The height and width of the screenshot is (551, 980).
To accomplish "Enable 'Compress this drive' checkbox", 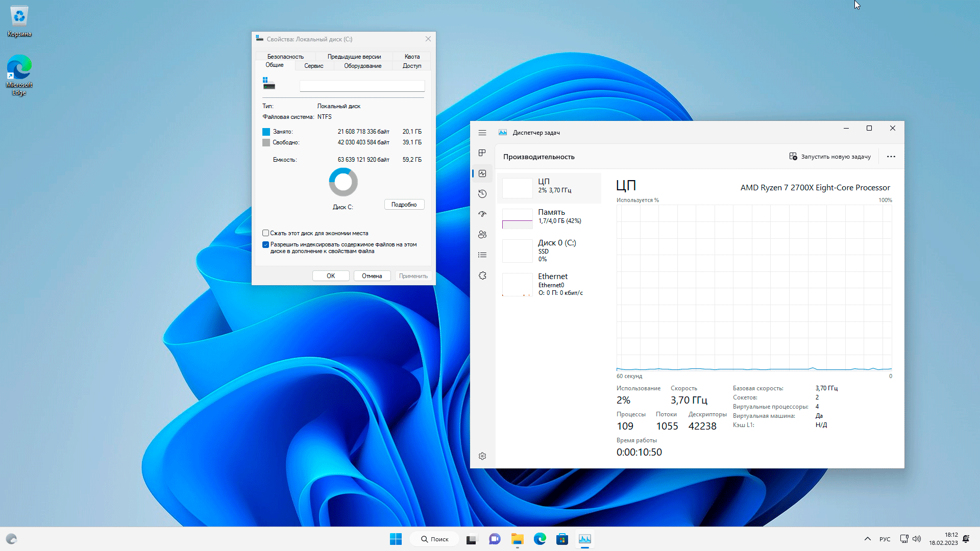I will point(266,233).
